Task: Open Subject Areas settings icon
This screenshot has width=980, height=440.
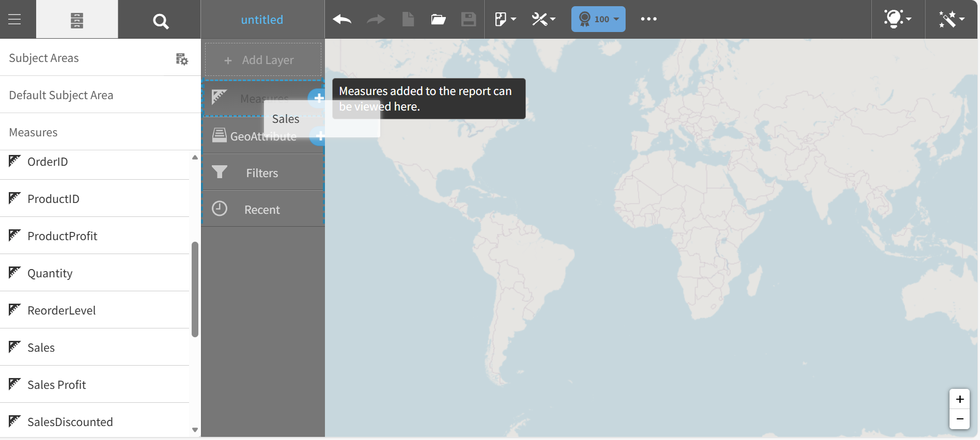Action: coord(182,59)
